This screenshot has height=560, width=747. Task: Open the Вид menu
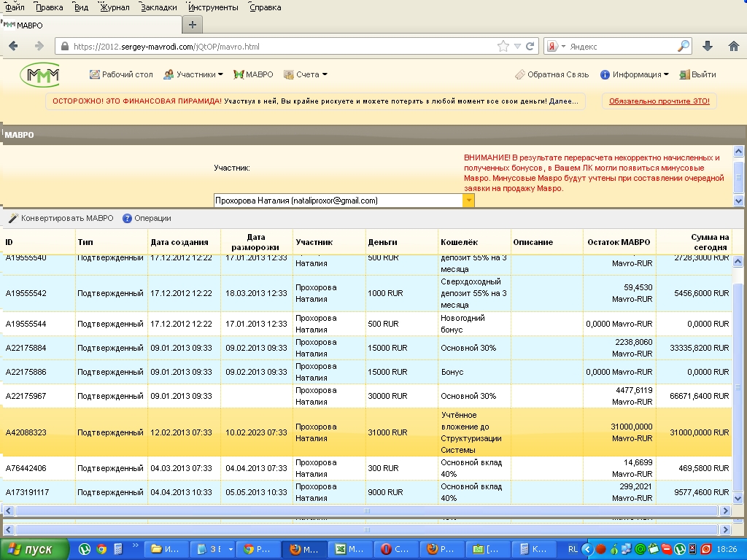(82, 7)
